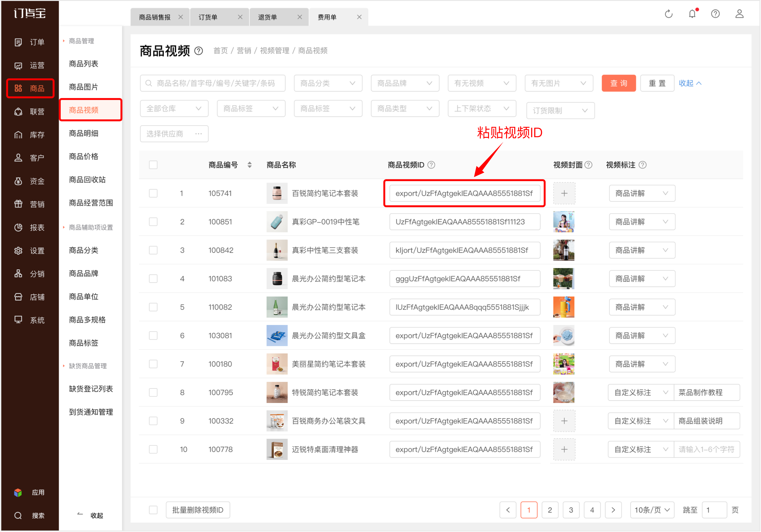This screenshot has height=532, width=761.
Task: Click the help icon next to 视频封面
Action: pos(588,165)
